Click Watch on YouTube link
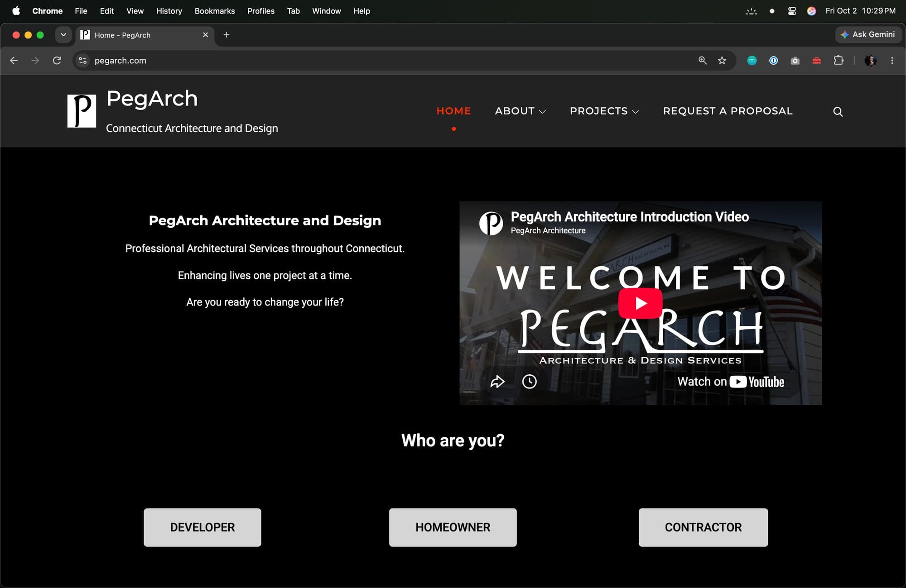 click(x=730, y=382)
